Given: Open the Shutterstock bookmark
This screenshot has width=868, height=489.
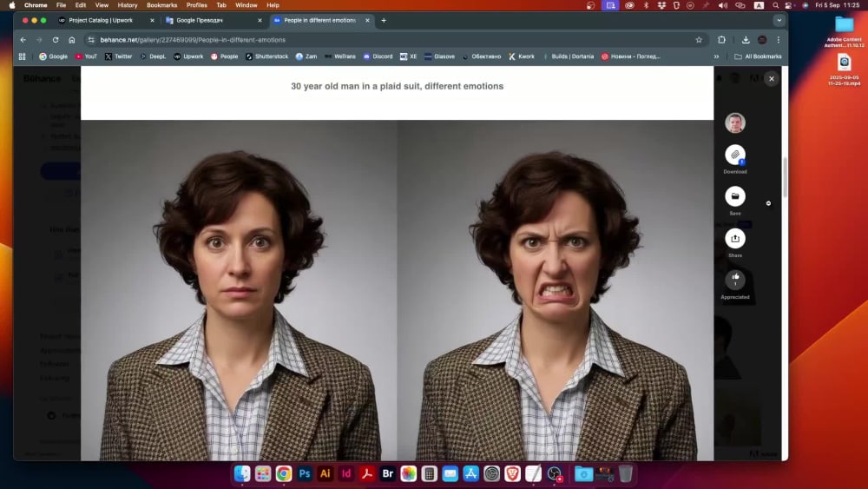Looking at the screenshot, I should coord(266,56).
